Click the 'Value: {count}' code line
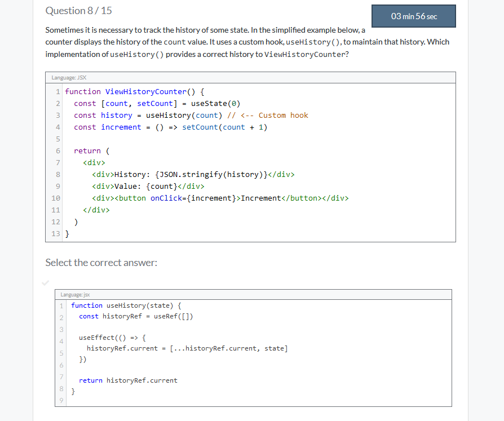 (x=148, y=187)
